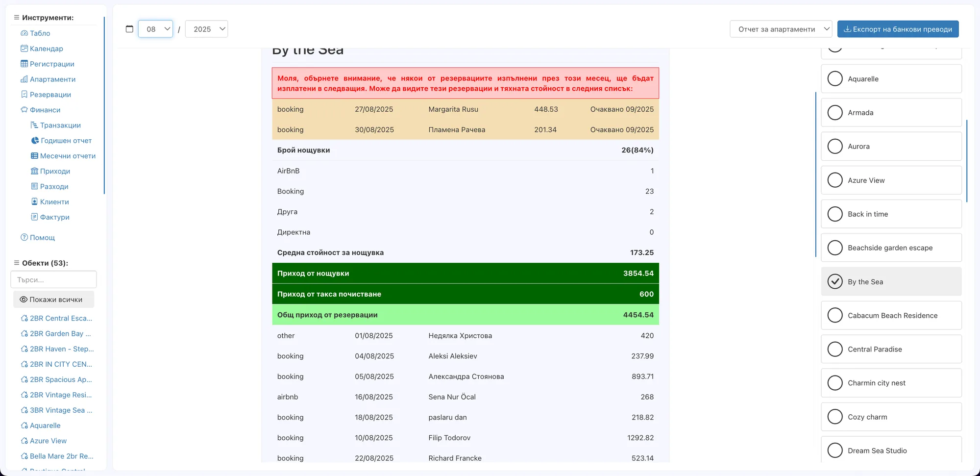This screenshot has height=476, width=980.
Task: Click the Покажи всички button
Action: click(53, 300)
